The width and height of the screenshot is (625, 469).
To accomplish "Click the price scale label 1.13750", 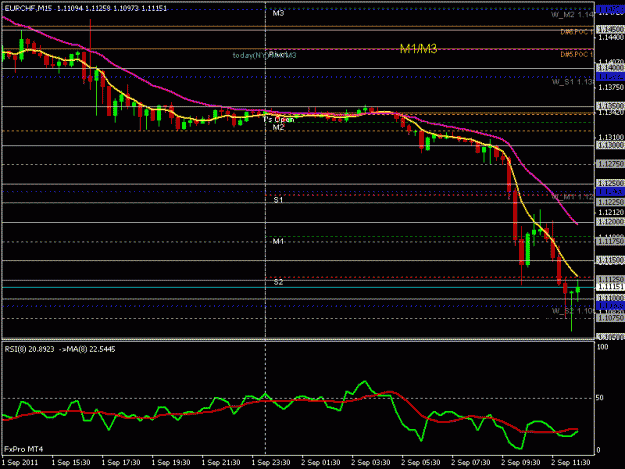I will click(x=611, y=87).
